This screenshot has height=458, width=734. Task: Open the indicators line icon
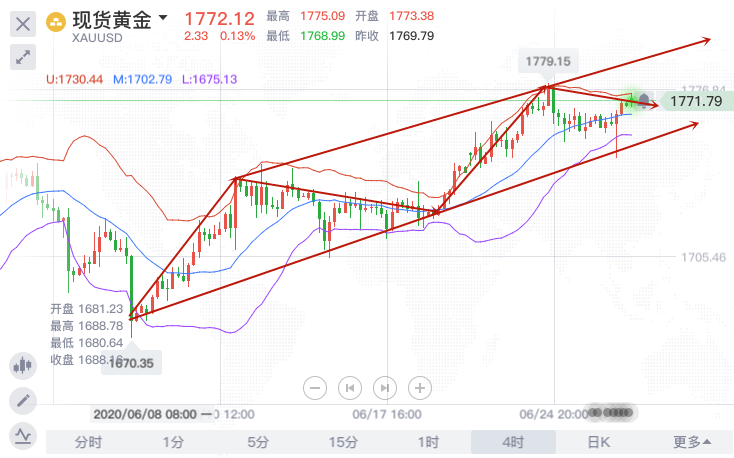[x=23, y=435]
